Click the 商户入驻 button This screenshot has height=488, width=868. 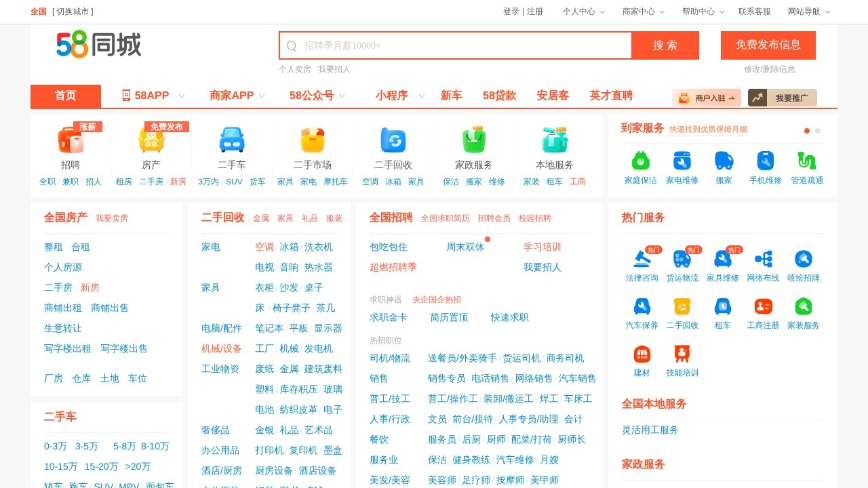point(707,98)
